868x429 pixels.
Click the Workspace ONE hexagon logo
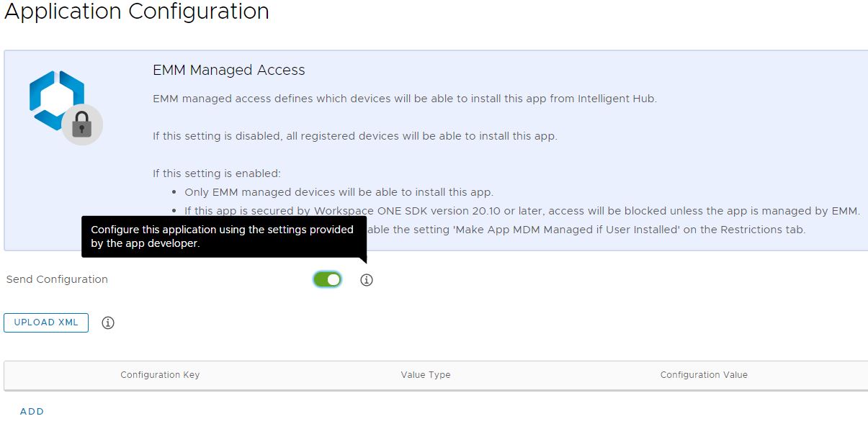pyautogui.click(x=56, y=99)
